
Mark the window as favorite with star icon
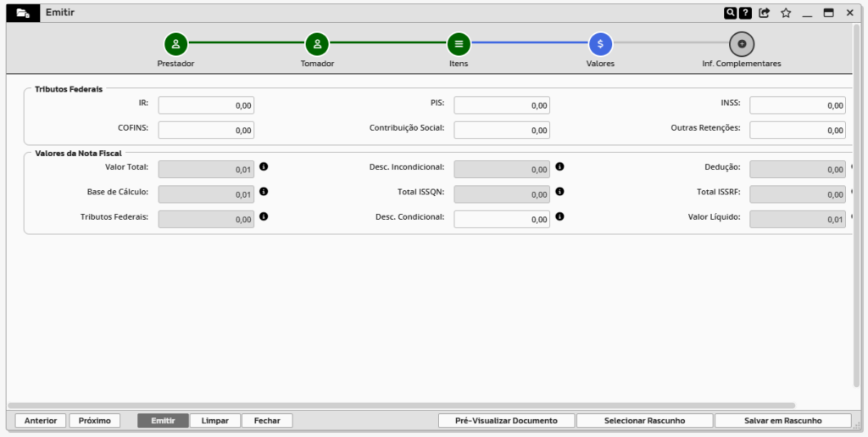click(786, 14)
